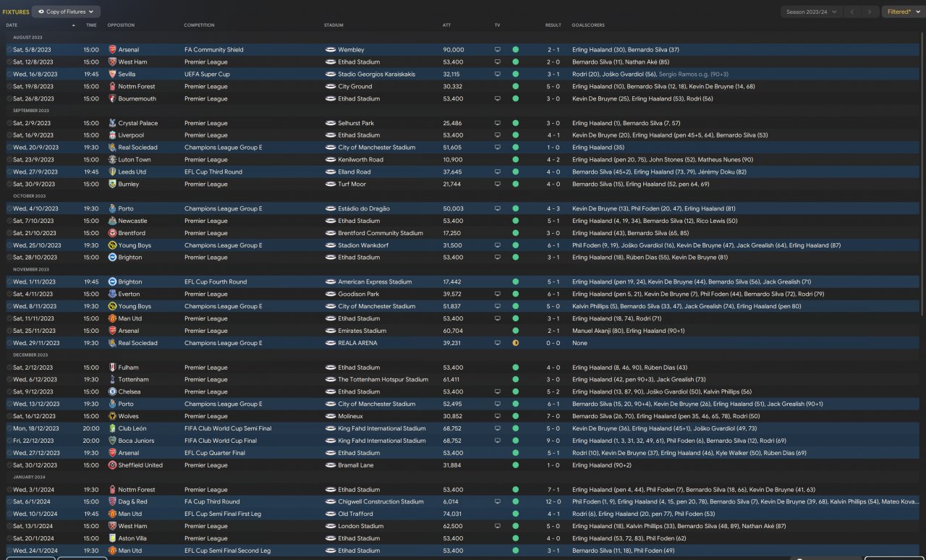The image size is (926, 560).
Task: Sort fixtures by the Opposition column header
Action: (x=121, y=25)
